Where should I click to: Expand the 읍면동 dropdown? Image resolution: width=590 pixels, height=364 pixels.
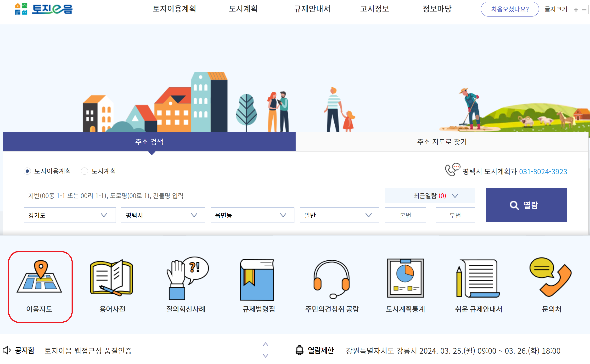click(252, 215)
